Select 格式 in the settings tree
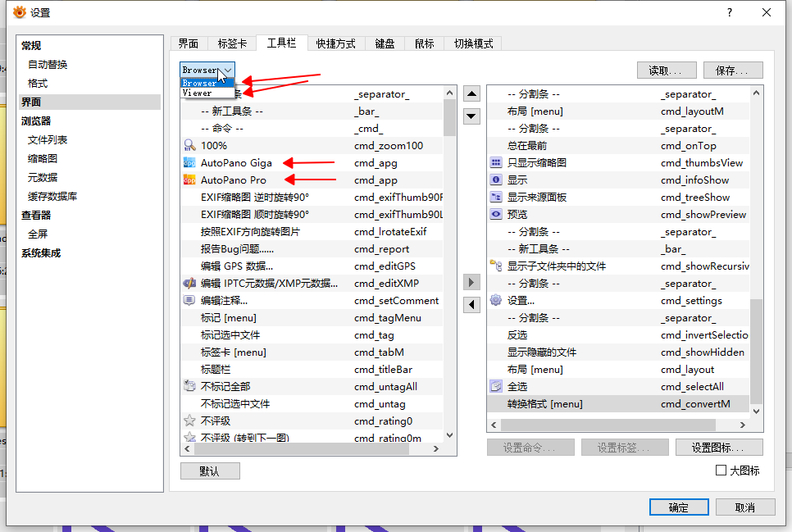This screenshot has width=792, height=532. coord(38,84)
